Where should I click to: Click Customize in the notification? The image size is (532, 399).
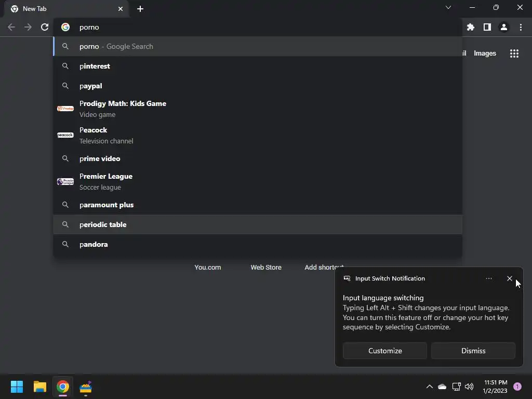[x=385, y=351]
